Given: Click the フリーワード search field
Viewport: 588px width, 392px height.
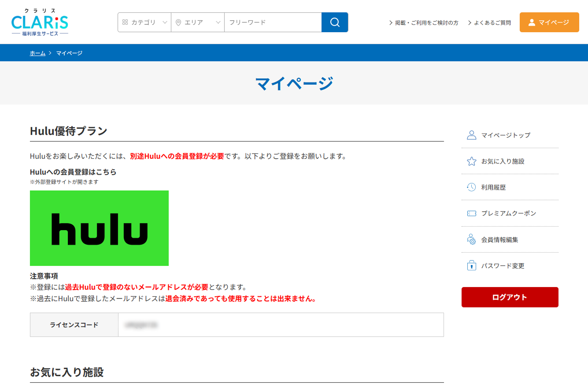Looking at the screenshot, I should 273,22.
